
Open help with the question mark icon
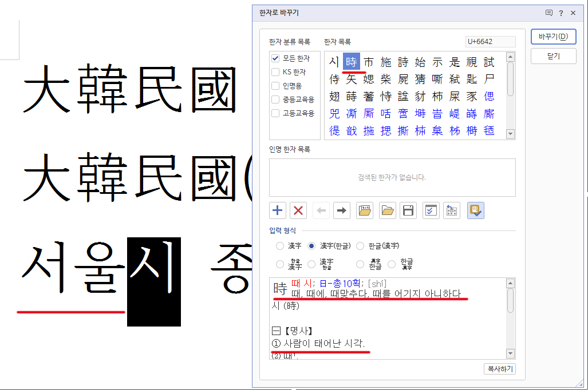coord(561,13)
